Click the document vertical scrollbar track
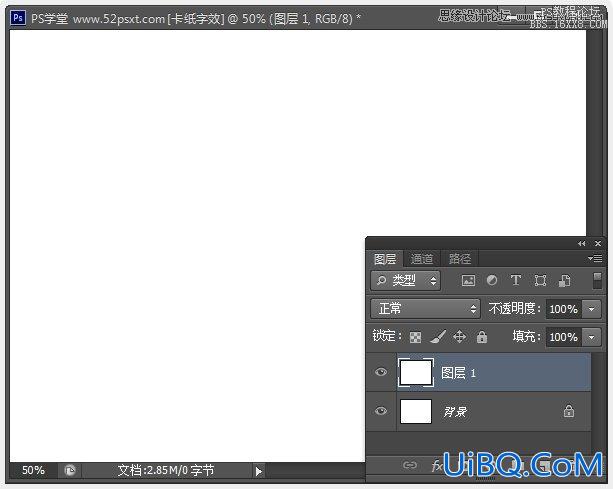The image size is (613, 489). (595, 133)
